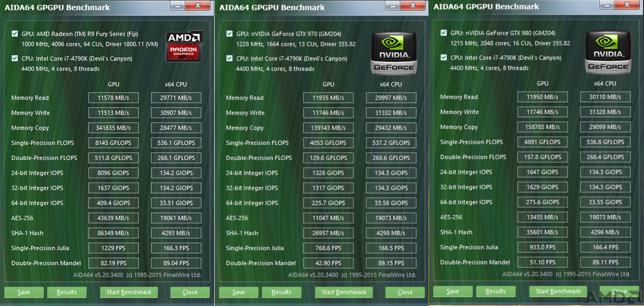Click the AMD Radeon Graphics logo

[x=184, y=46]
